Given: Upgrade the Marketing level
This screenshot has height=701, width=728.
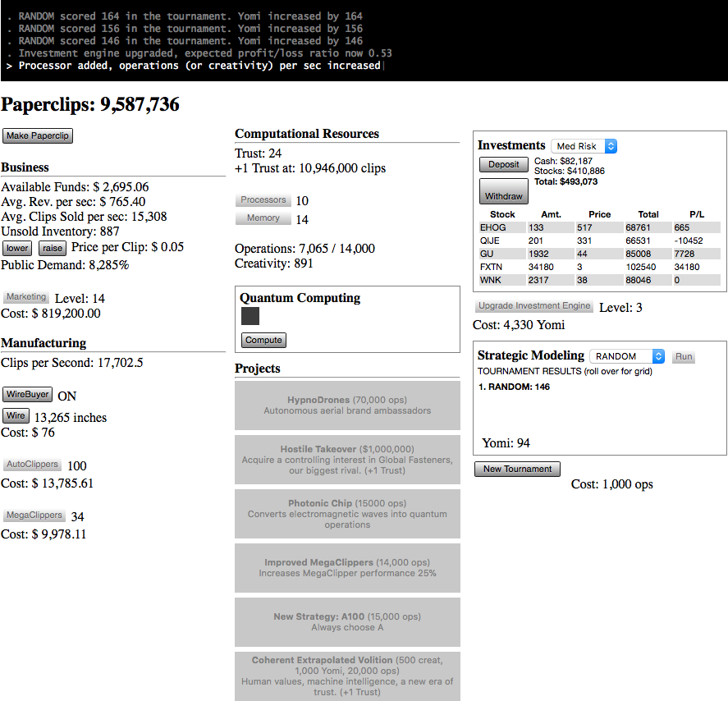Looking at the screenshot, I should click(26, 297).
